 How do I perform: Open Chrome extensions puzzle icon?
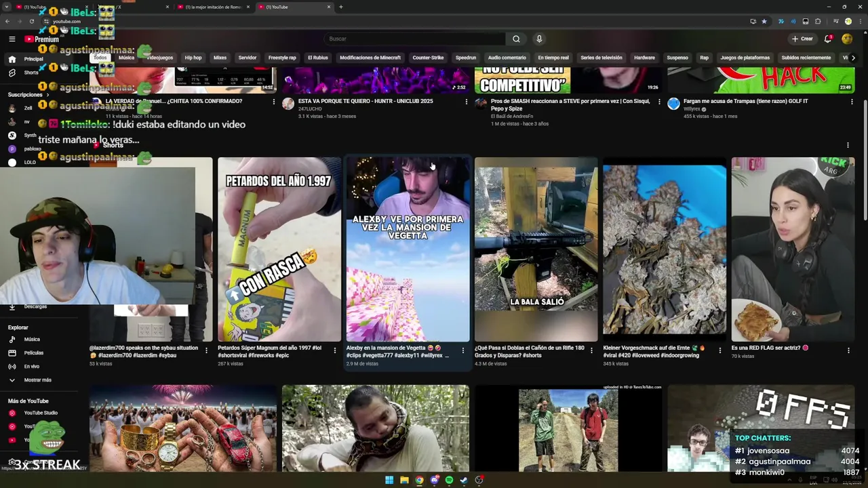coord(818,21)
